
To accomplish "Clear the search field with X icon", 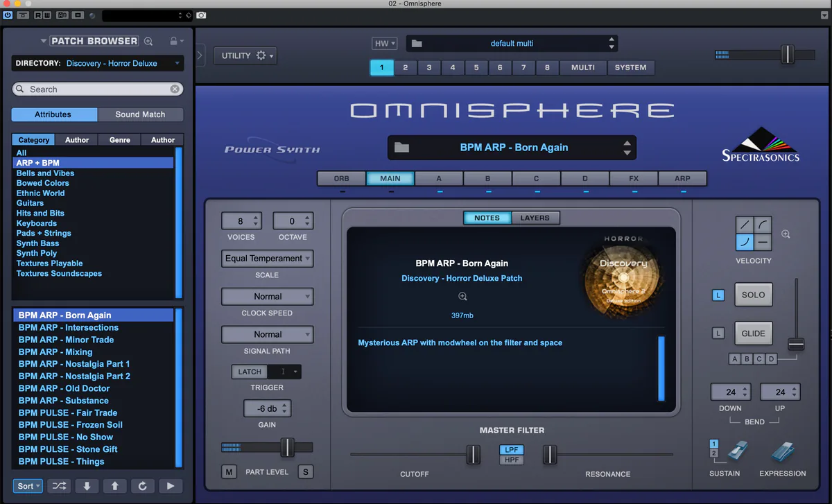I will pyautogui.click(x=175, y=89).
